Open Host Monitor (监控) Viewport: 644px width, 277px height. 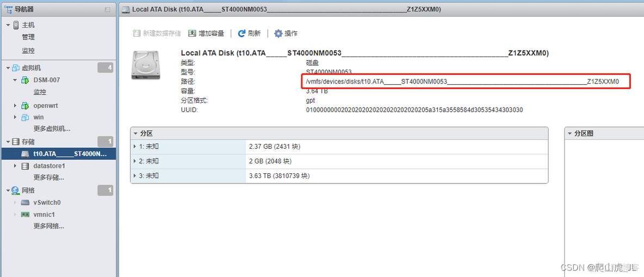click(x=28, y=51)
